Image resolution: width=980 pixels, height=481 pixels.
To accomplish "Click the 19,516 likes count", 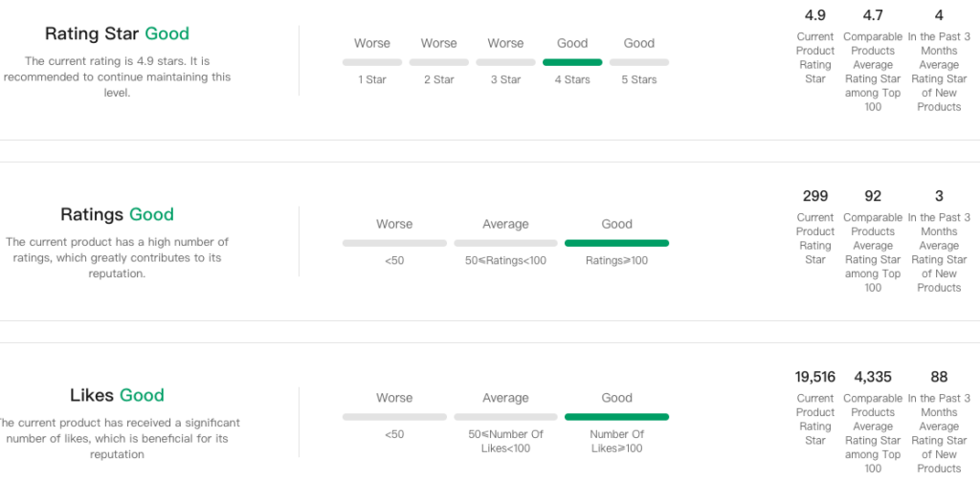I will pos(815,377).
